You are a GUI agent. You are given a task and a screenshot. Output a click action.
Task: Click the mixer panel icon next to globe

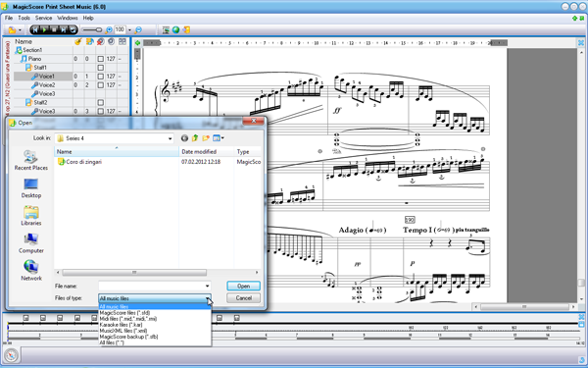pos(166,29)
